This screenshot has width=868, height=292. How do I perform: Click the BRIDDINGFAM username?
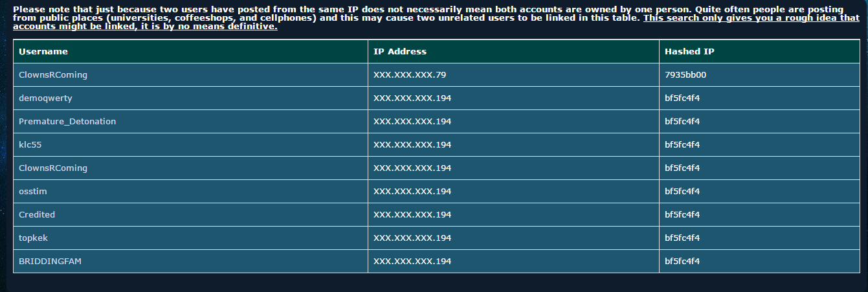tap(50, 261)
